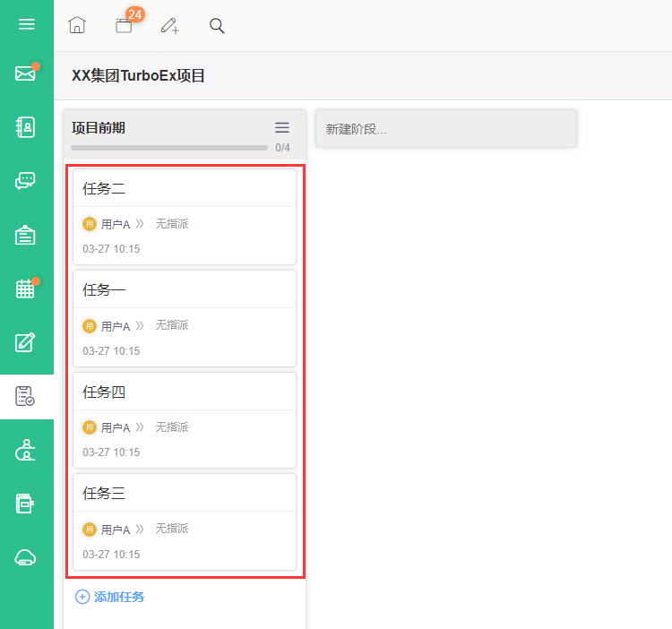Click the 新建阶段 input field
This screenshot has width=672, height=629.
click(446, 128)
